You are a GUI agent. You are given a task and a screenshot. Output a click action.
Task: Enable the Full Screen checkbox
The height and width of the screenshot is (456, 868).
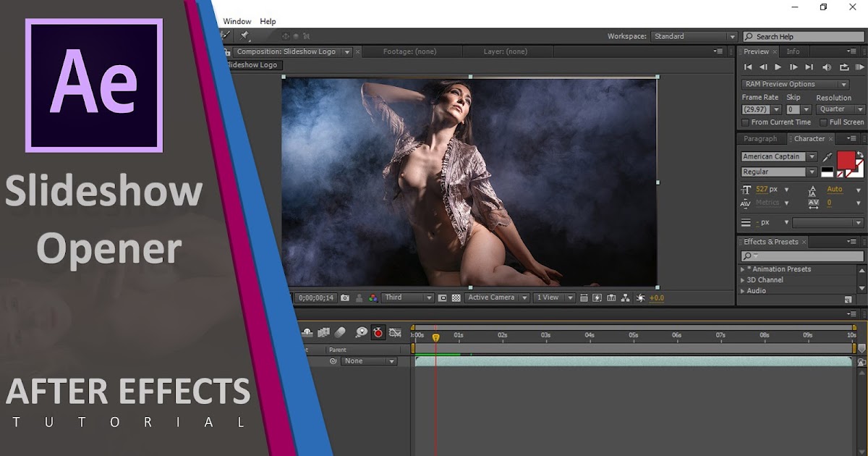823,122
